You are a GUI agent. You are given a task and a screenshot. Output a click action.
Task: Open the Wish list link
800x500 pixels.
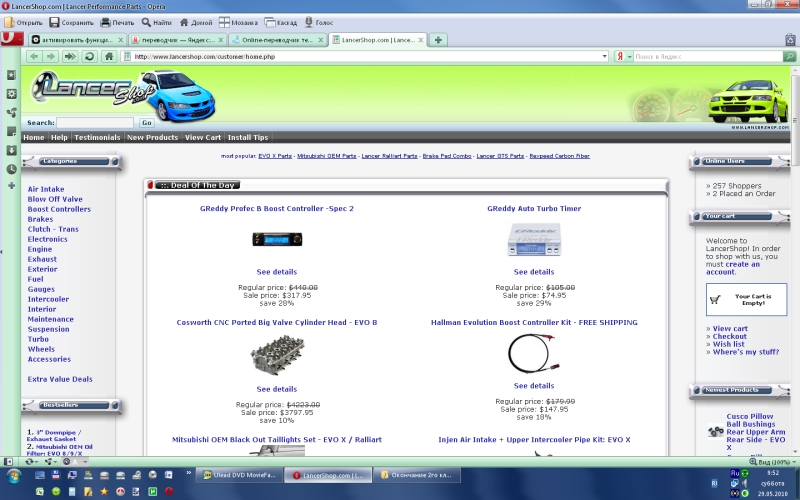tap(729, 344)
